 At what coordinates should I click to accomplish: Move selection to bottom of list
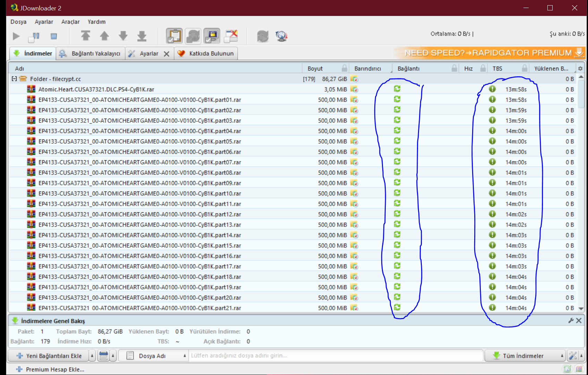[x=142, y=36]
